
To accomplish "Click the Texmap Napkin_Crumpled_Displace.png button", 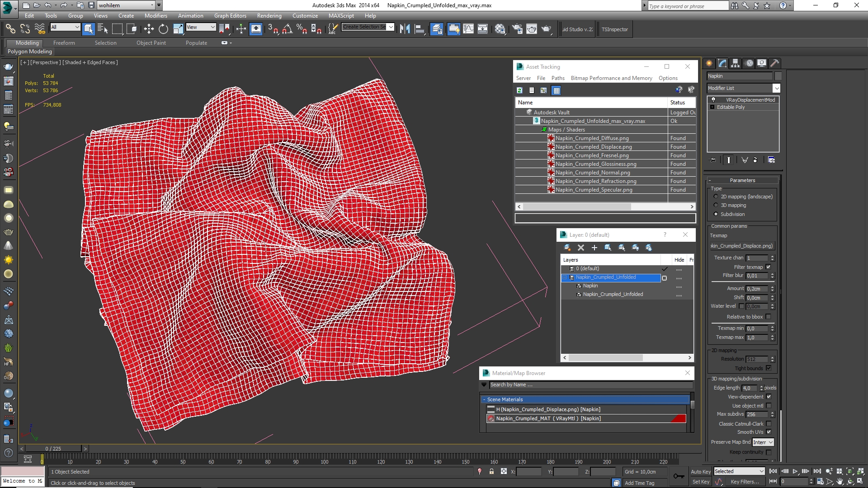I will [x=742, y=246].
